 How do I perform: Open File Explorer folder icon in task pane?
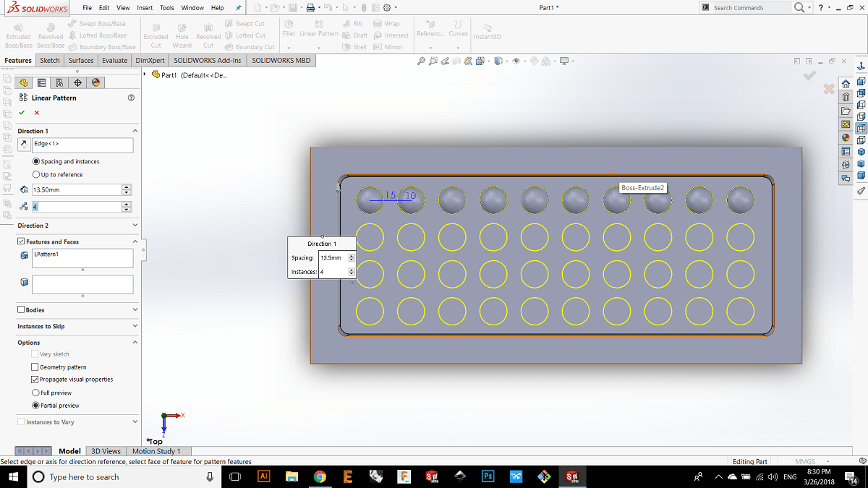(846, 111)
